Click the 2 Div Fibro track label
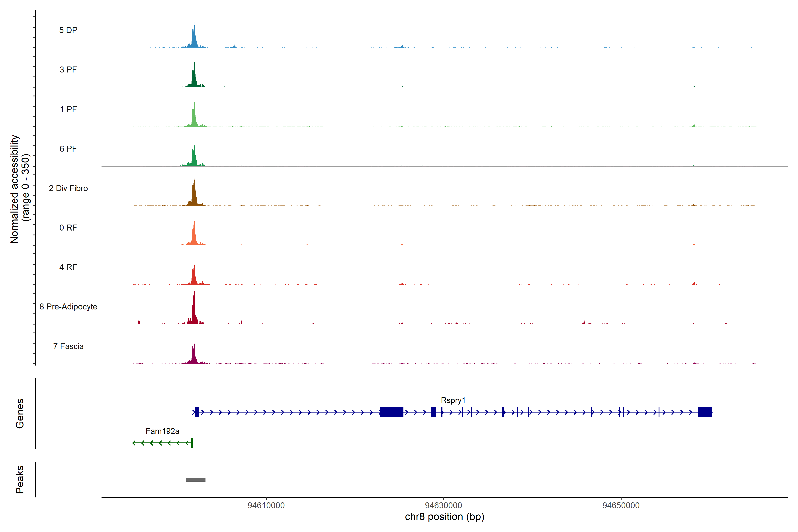This screenshot has height=532, width=798. coord(68,188)
